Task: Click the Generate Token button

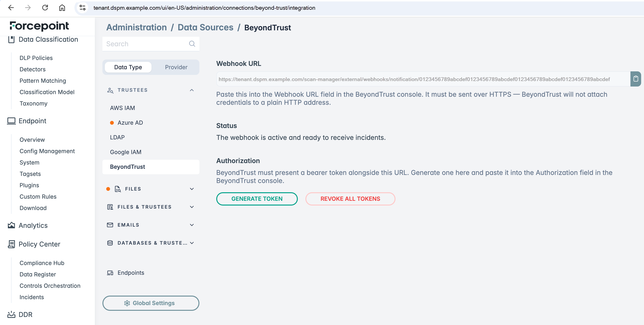Action: point(257,199)
